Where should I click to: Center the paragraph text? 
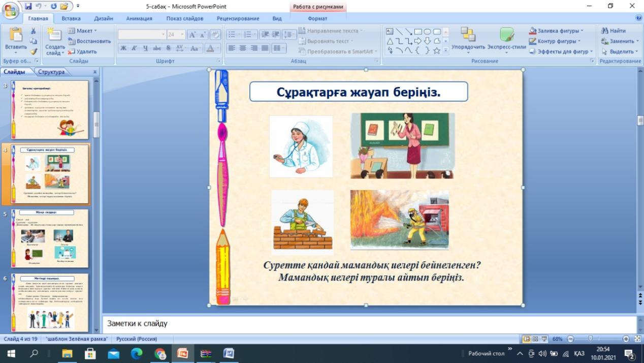pyautogui.click(x=242, y=48)
